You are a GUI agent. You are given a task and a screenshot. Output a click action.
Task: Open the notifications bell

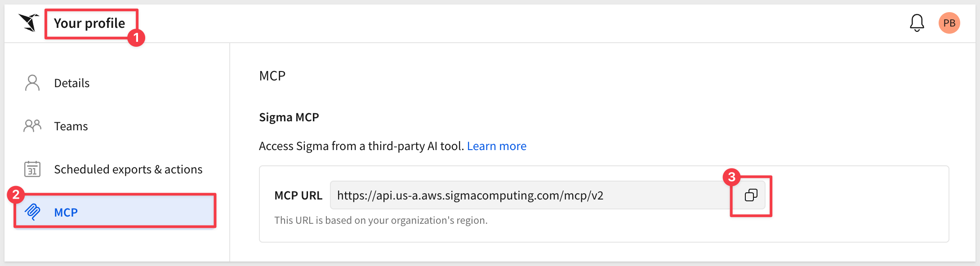[917, 23]
